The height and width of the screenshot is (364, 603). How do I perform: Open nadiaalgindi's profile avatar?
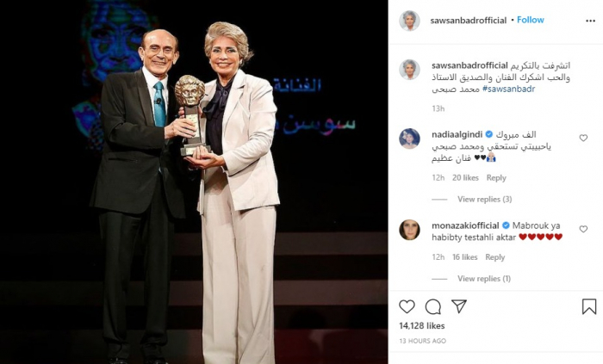(x=409, y=139)
